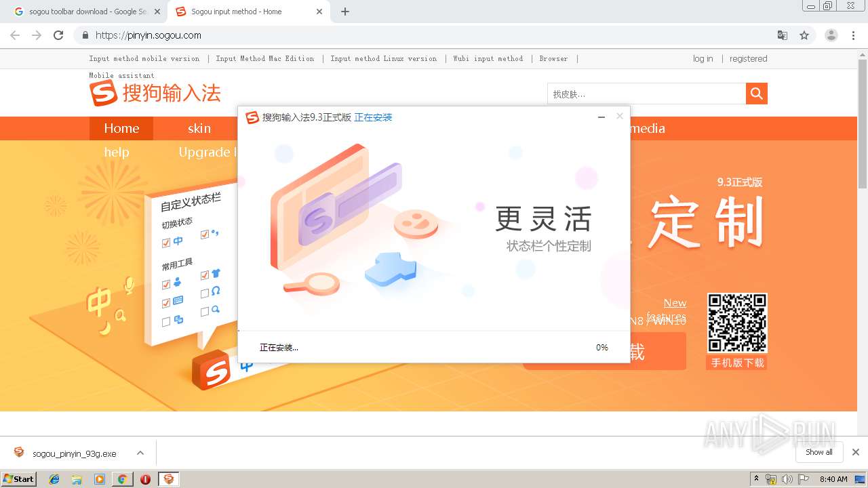Click the Windows Start button

pyautogui.click(x=19, y=479)
